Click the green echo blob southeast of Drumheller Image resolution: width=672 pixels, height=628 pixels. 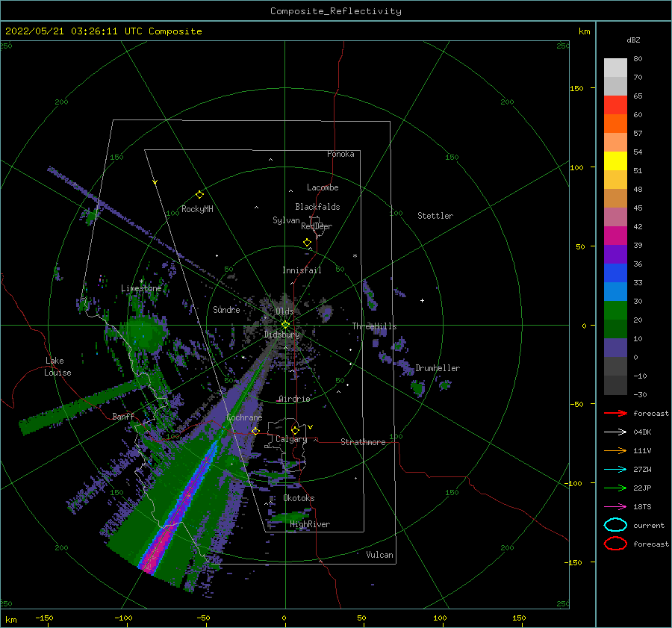pyautogui.click(x=418, y=388)
